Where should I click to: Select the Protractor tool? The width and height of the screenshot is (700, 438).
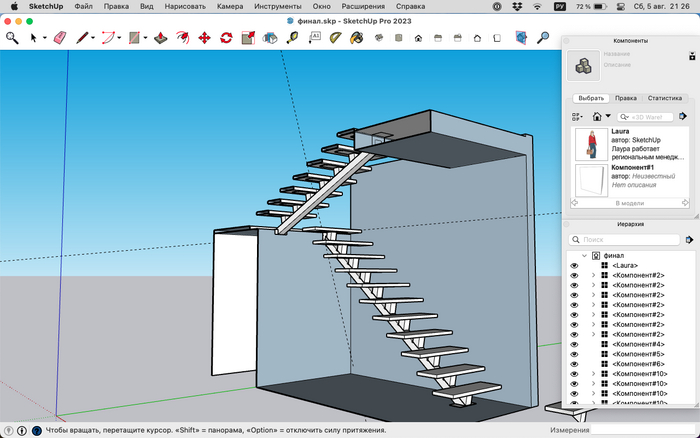coord(337,38)
